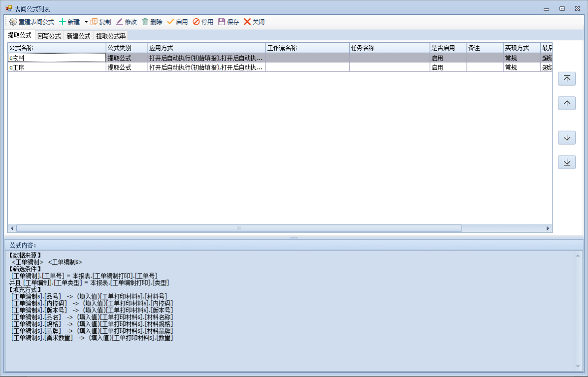Switch to the 回写公式 tab
588x377 pixels.
[x=49, y=36]
